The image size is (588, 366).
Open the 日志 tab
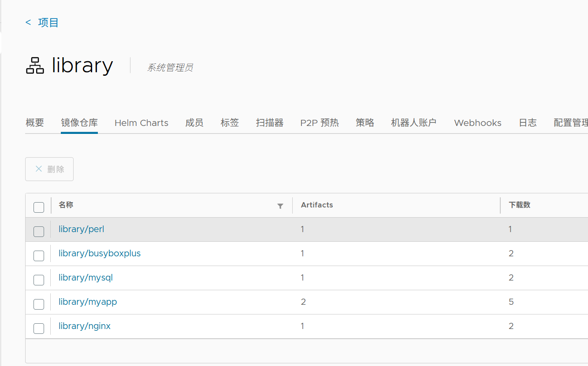[x=528, y=123]
